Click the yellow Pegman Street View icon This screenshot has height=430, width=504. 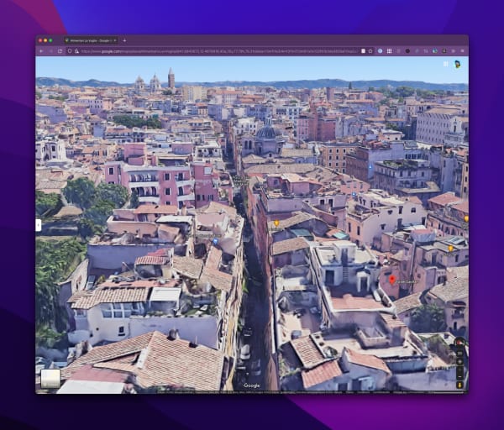[459, 385]
